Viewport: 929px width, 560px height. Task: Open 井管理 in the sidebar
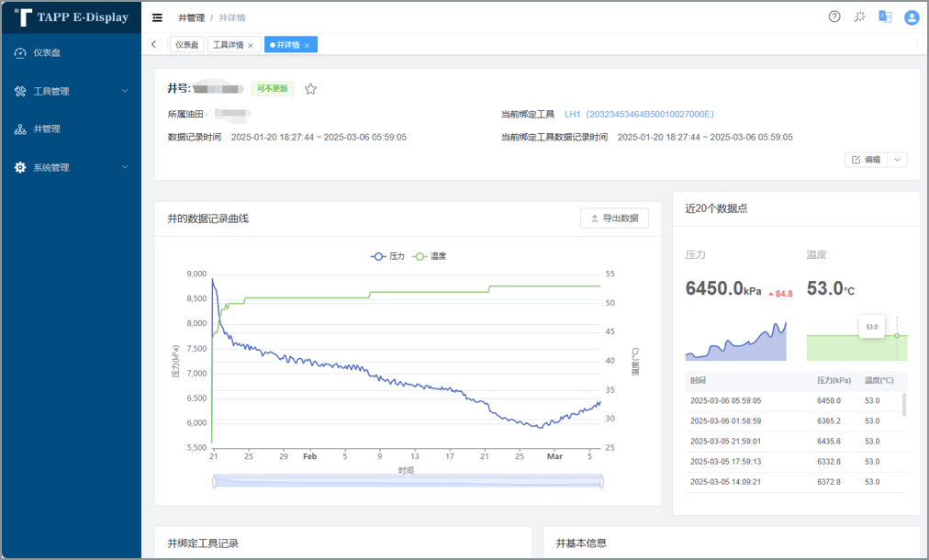pos(71,129)
